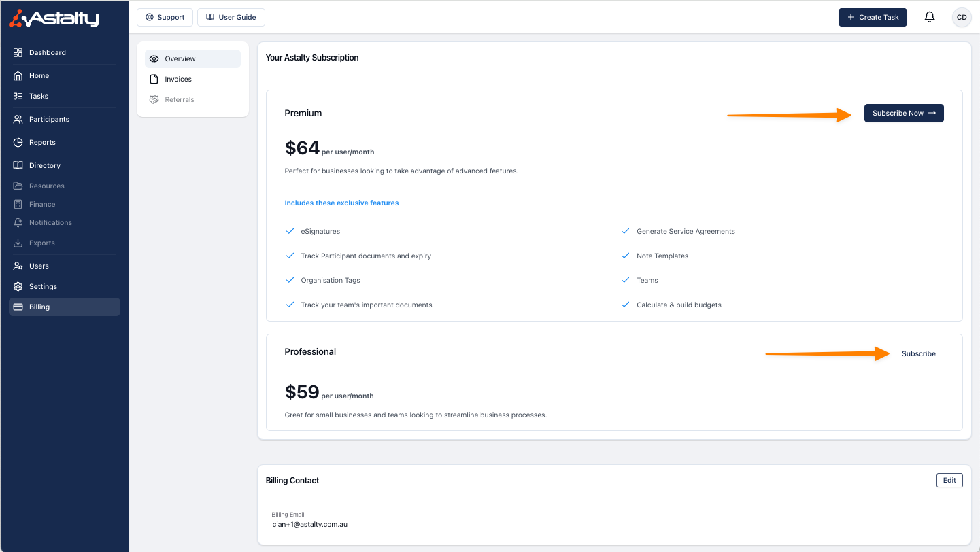Select Billing in sidebar
Screen dimensions: 980x552
(x=65, y=307)
